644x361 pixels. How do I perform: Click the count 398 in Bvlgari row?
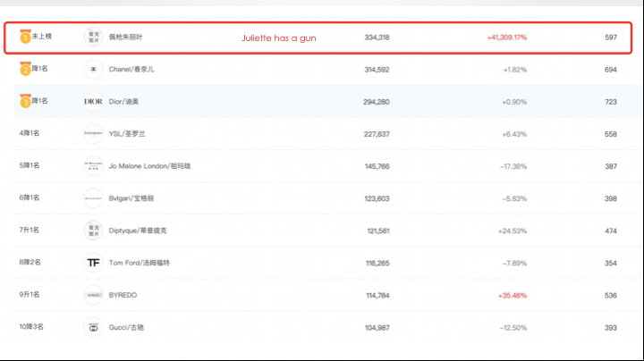(x=611, y=198)
